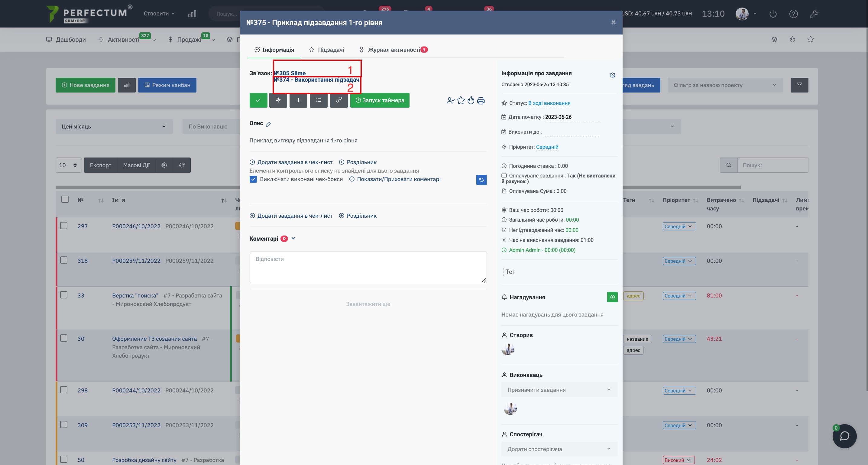
Task: Check the select-all checkbox in table header
Action: 65,199
